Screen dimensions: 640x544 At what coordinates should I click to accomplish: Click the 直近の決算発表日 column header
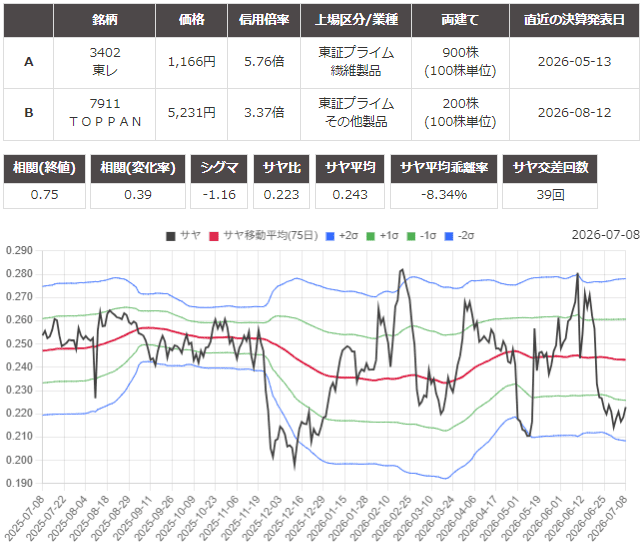click(x=574, y=20)
